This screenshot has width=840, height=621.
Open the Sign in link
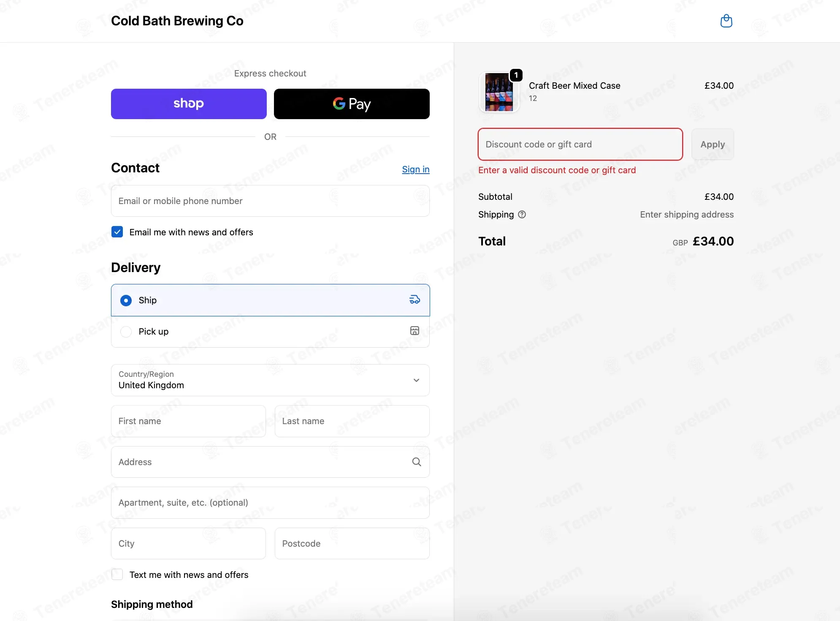pos(416,169)
